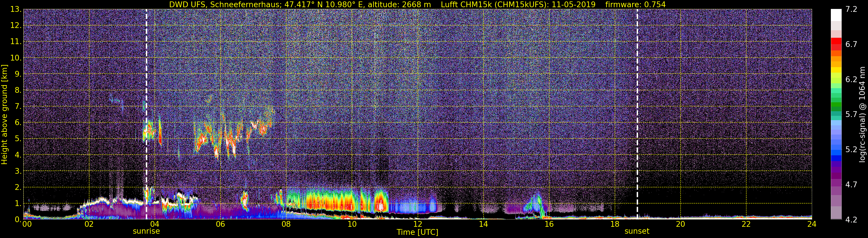Click the white top segment of the colorbar
Screen dimensions: 868x238
pos(836,15)
